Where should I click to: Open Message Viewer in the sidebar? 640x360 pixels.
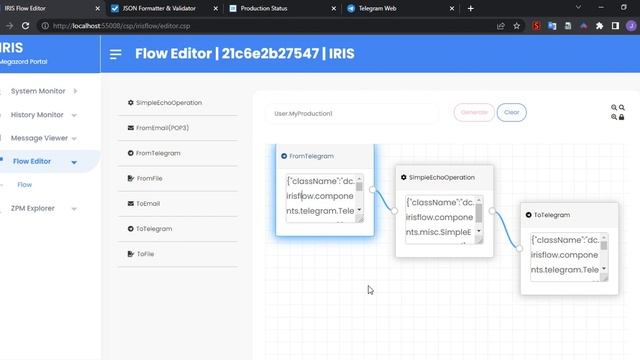pyautogui.click(x=39, y=138)
